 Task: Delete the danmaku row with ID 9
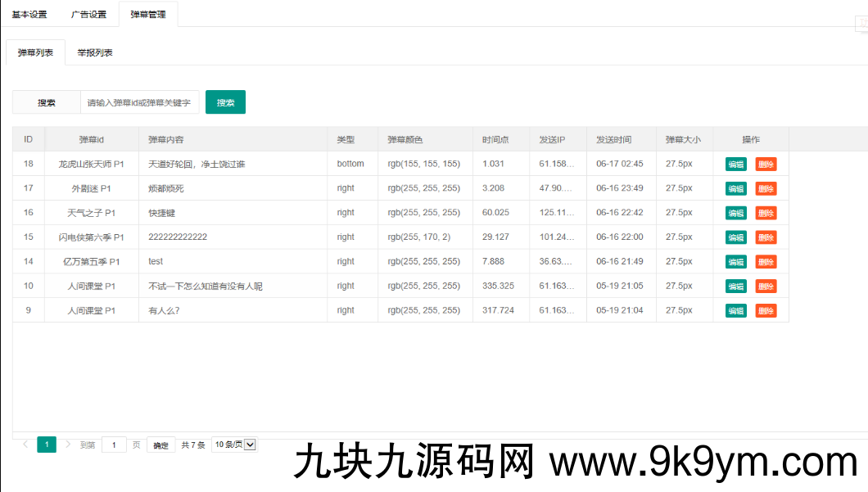(x=766, y=311)
